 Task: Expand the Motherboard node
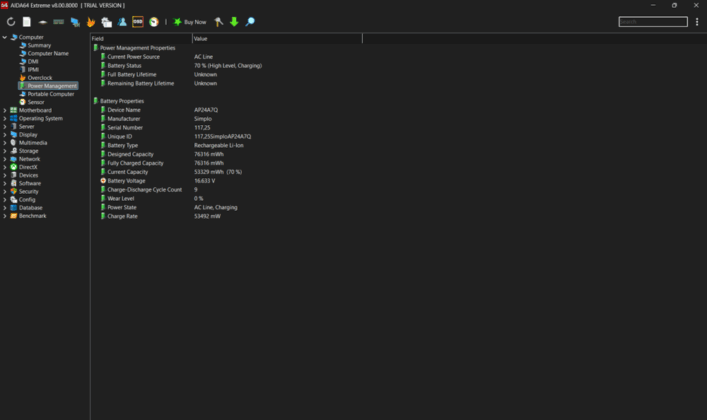(5, 110)
